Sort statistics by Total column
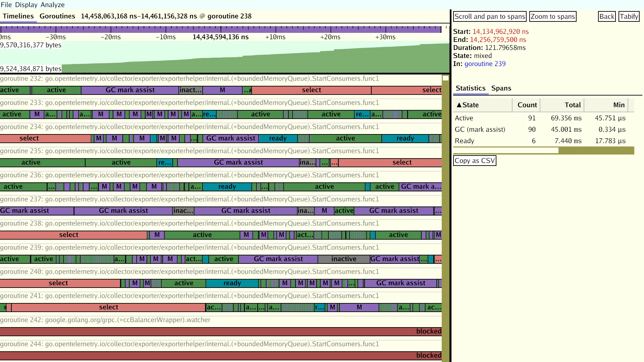This screenshot has height=362, width=644. (x=572, y=105)
